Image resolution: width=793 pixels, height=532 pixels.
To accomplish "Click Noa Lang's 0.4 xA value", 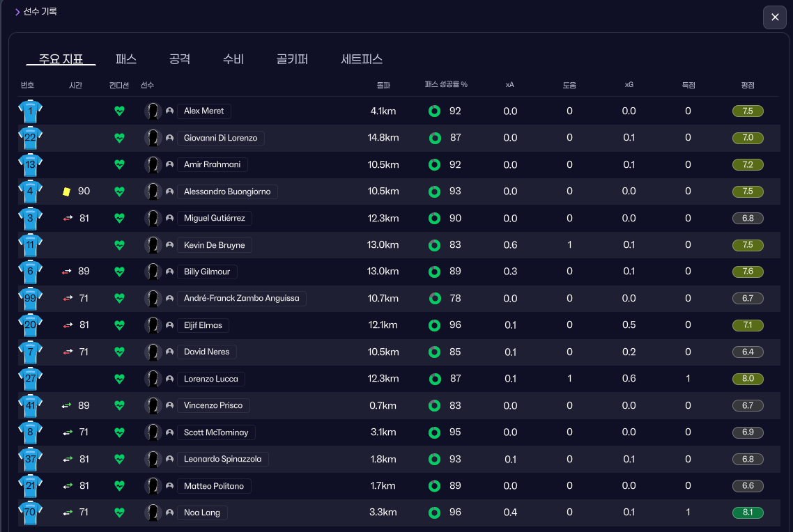I will pyautogui.click(x=510, y=513).
